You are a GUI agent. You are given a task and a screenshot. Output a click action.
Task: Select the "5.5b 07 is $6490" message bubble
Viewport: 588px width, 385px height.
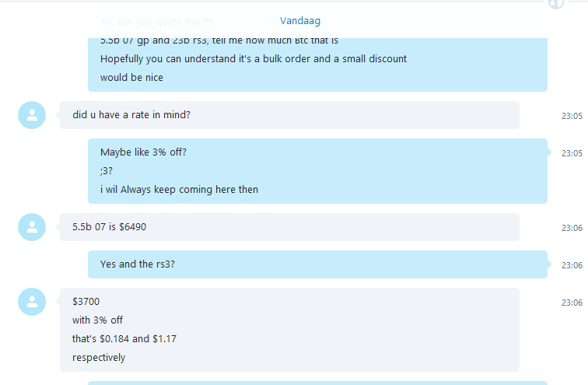[x=289, y=227]
